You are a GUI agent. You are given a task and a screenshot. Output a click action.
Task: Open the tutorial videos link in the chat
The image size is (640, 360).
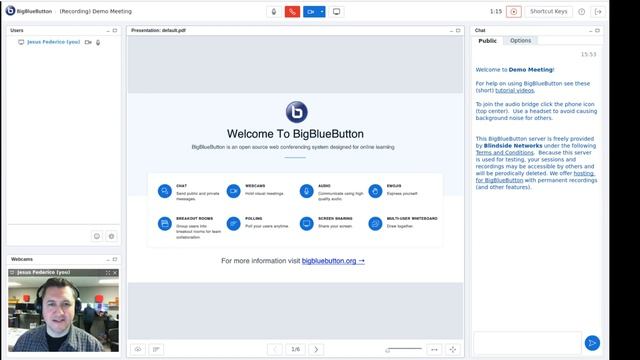point(514,91)
